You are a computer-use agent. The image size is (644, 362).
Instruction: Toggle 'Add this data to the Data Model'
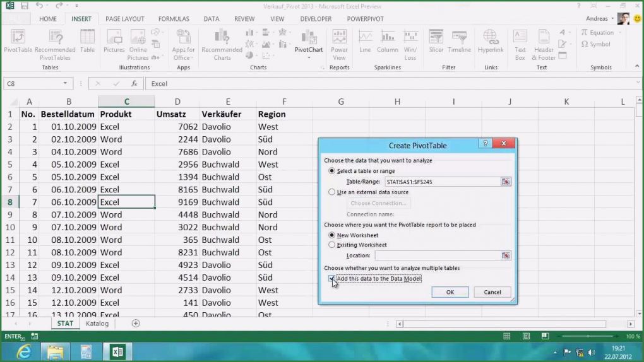click(331, 278)
